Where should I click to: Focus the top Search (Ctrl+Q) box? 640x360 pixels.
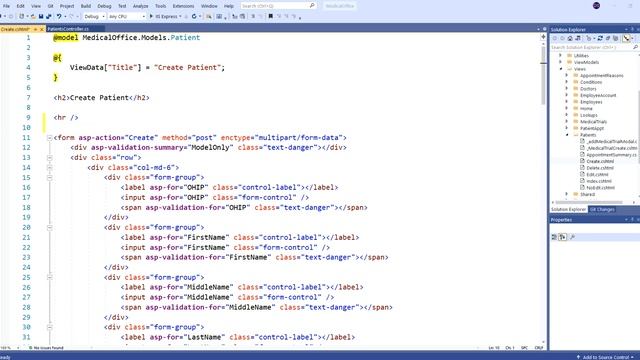point(278,6)
